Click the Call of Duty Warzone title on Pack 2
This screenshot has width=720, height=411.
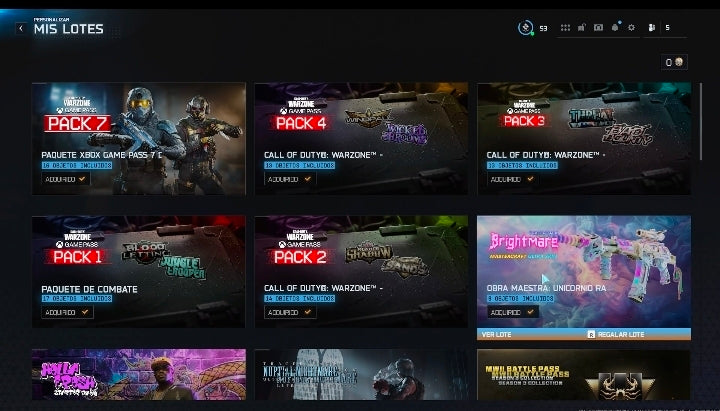pos(323,288)
